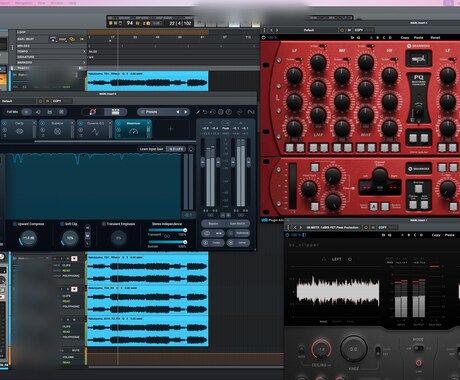Enable the Soft Clip checkbox

[x=62, y=224]
